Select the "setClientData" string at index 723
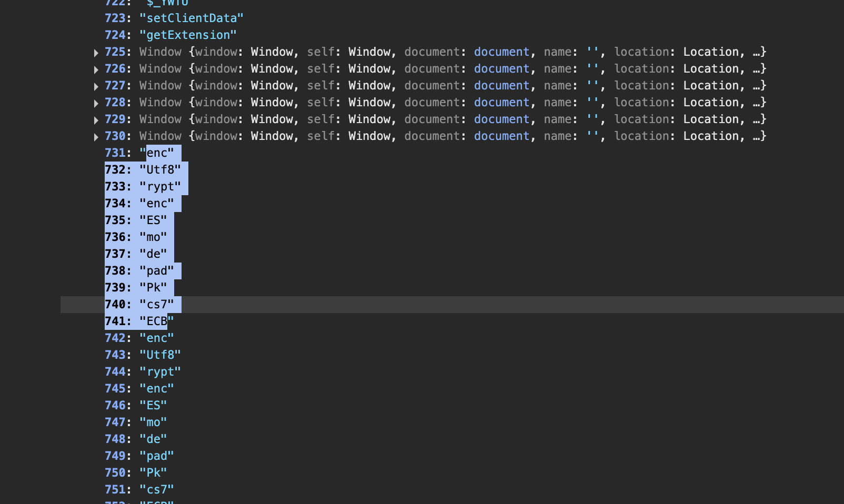 coord(191,18)
